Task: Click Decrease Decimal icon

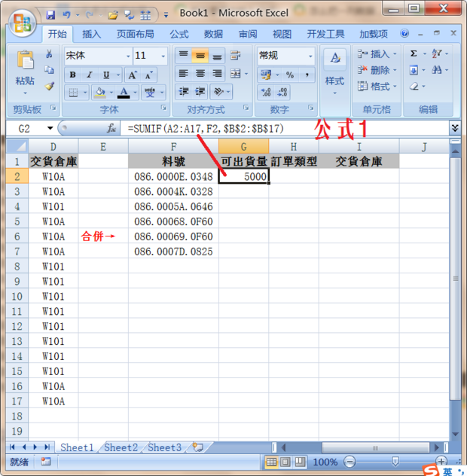Action: (x=282, y=92)
